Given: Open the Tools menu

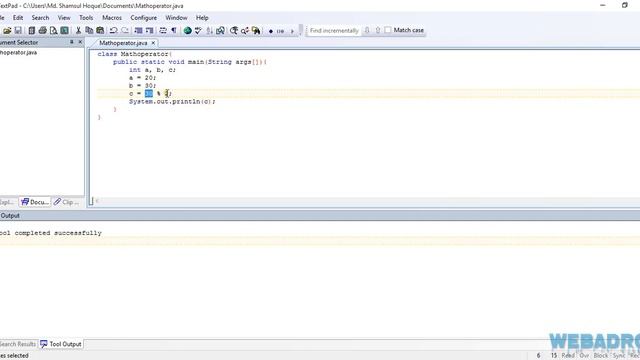Looking at the screenshot, I should [86, 18].
